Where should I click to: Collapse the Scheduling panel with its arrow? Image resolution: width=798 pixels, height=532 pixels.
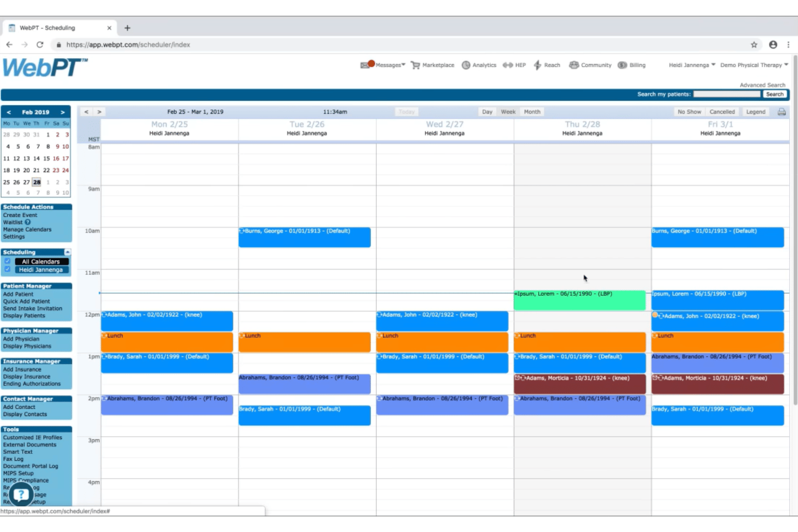pos(67,252)
